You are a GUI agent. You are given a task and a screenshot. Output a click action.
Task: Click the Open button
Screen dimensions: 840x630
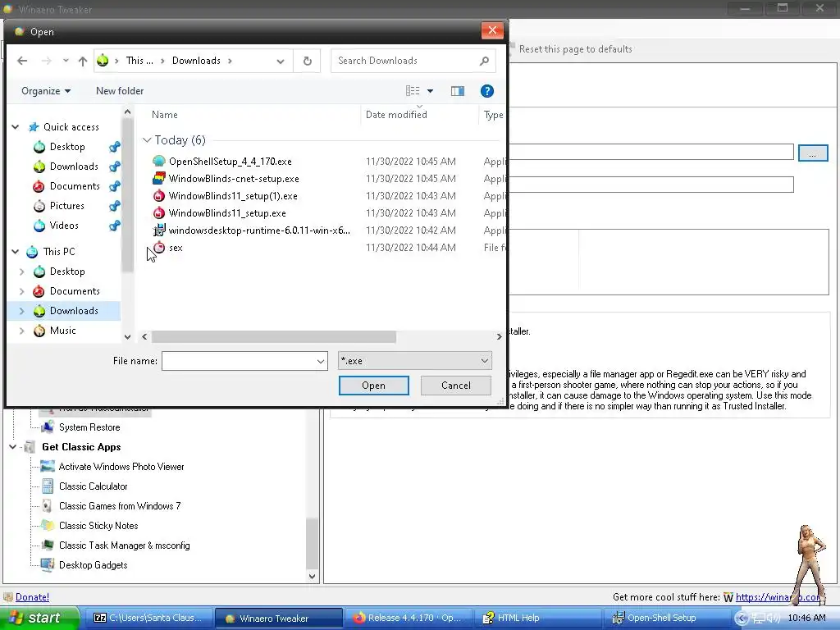pos(373,386)
